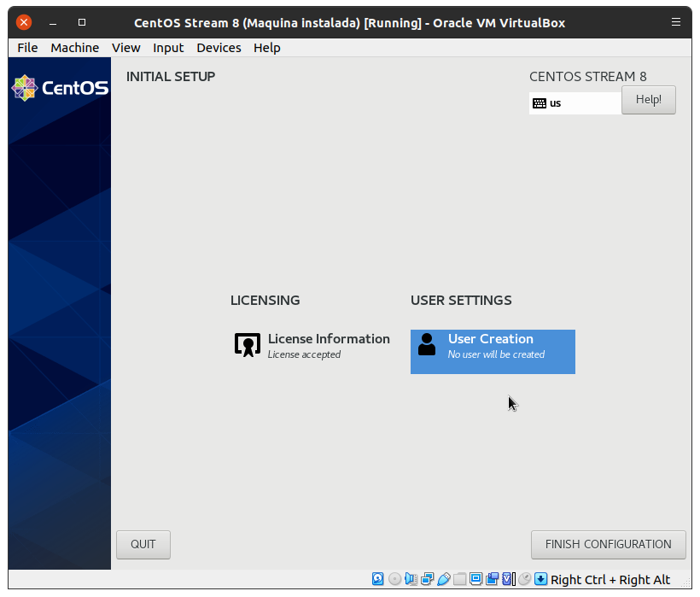Image resolution: width=700 pixels, height=597 pixels.
Task: Open the Machine menu
Action: (74, 48)
